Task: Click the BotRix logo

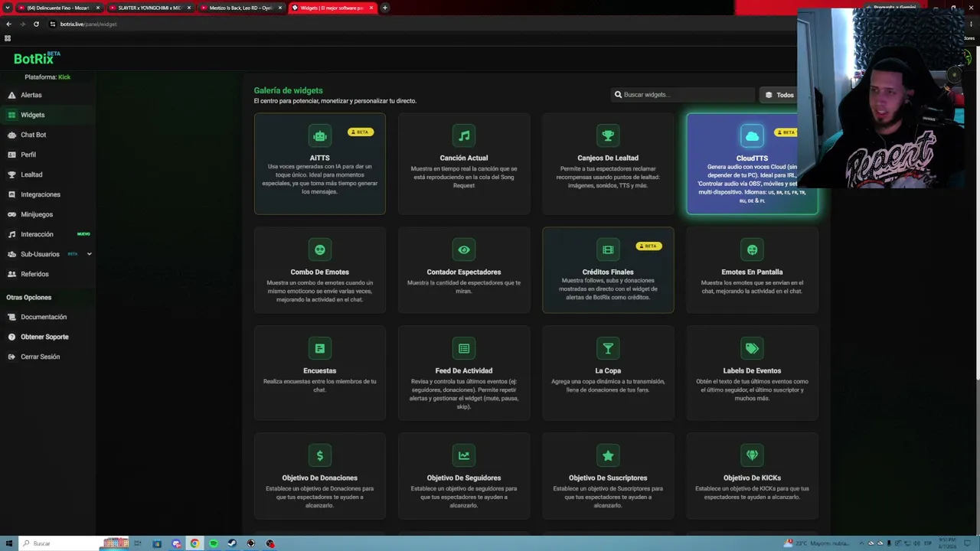Action: [37, 58]
